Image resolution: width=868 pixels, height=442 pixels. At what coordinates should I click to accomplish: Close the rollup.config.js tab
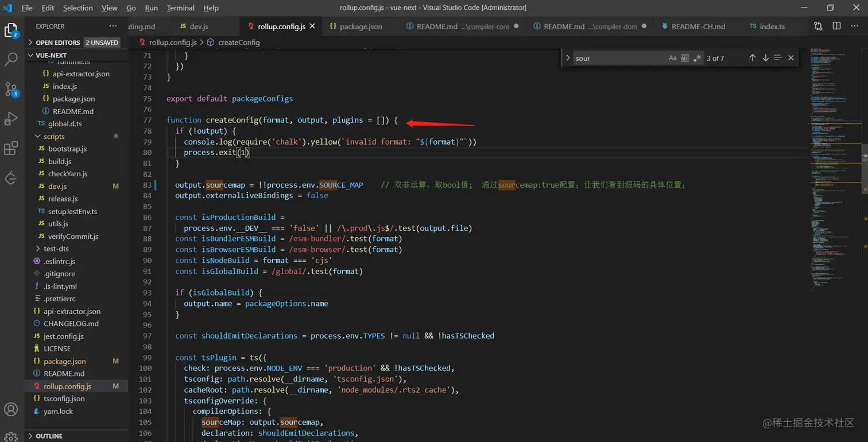click(x=312, y=26)
